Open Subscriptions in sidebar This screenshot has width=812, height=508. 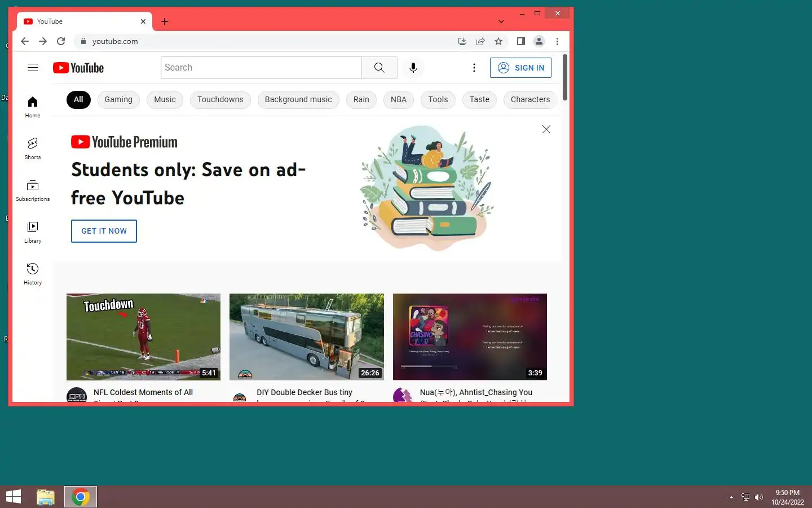tap(33, 190)
